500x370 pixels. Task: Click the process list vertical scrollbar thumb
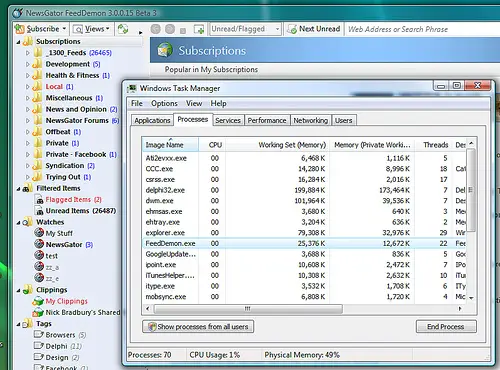tap(471, 190)
